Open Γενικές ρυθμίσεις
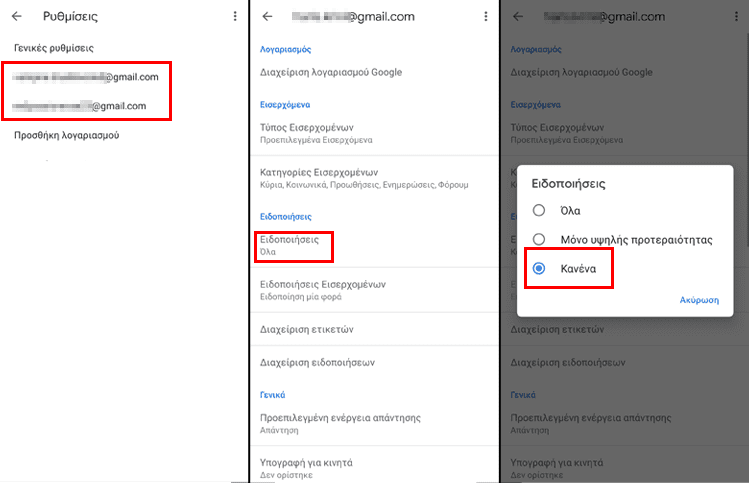Viewport: 749px width, 483px height. click(x=54, y=48)
